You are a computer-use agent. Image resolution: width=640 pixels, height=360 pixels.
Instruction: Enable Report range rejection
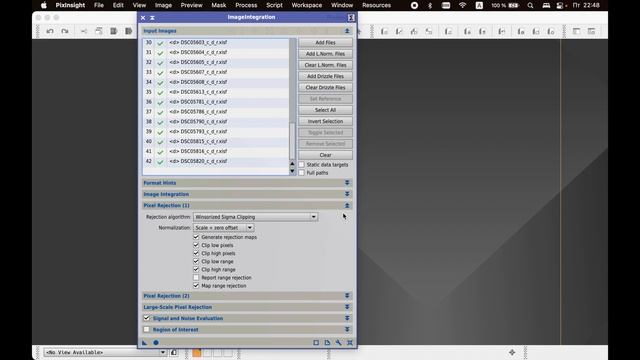point(196,278)
